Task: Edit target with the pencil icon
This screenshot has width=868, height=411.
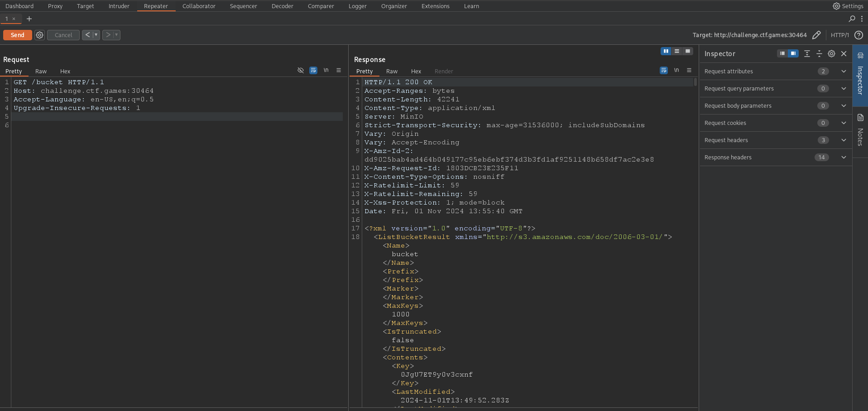Action: 816,35
